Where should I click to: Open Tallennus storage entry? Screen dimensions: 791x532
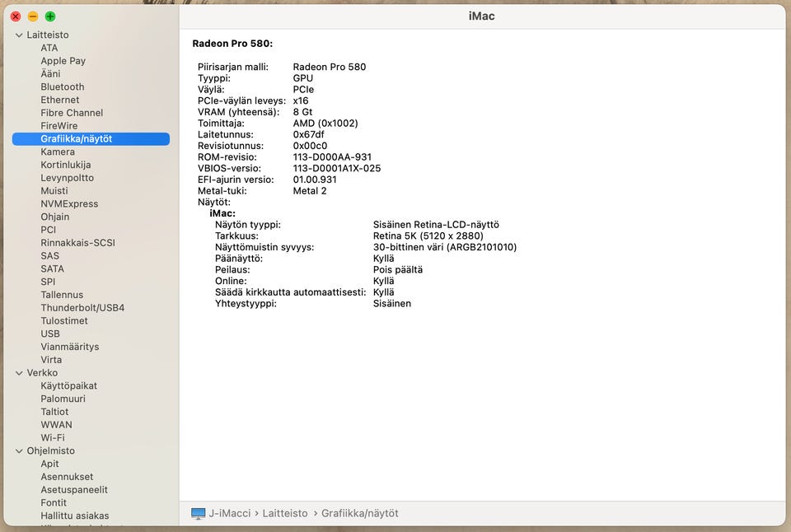click(x=62, y=295)
